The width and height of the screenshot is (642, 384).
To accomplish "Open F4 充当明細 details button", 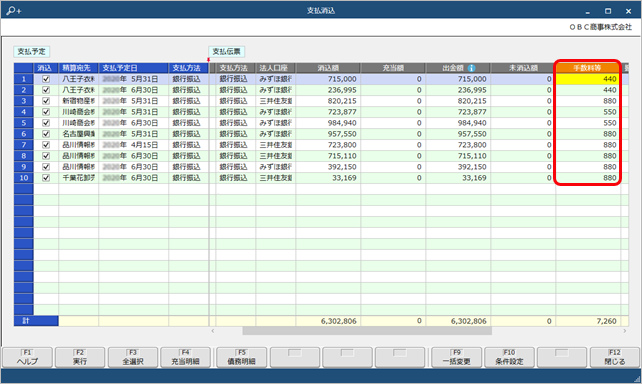I will coord(185,357).
